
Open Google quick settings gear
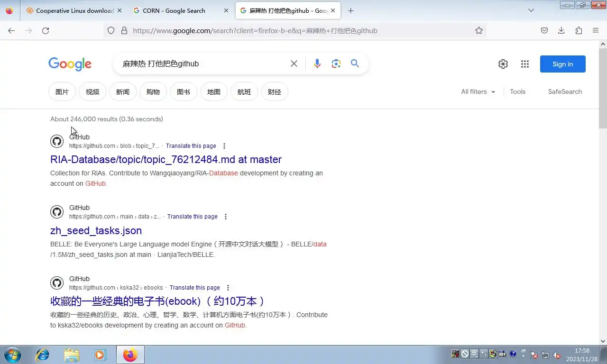pos(503,64)
